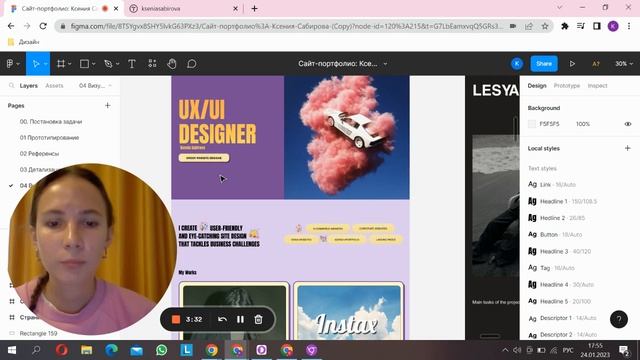Open file title dropdown chevron
This screenshot has width=640, height=360.
point(385,64)
